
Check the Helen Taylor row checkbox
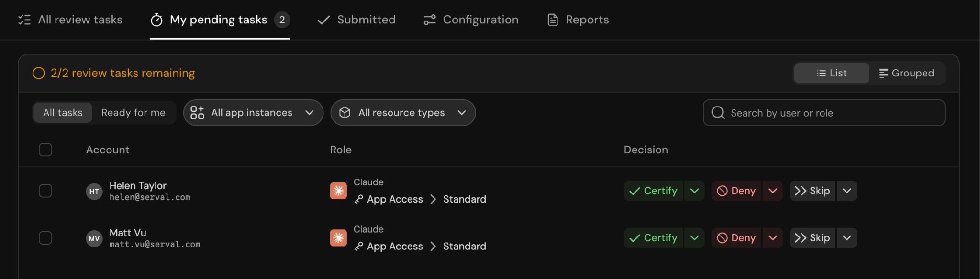[x=45, y=191]
